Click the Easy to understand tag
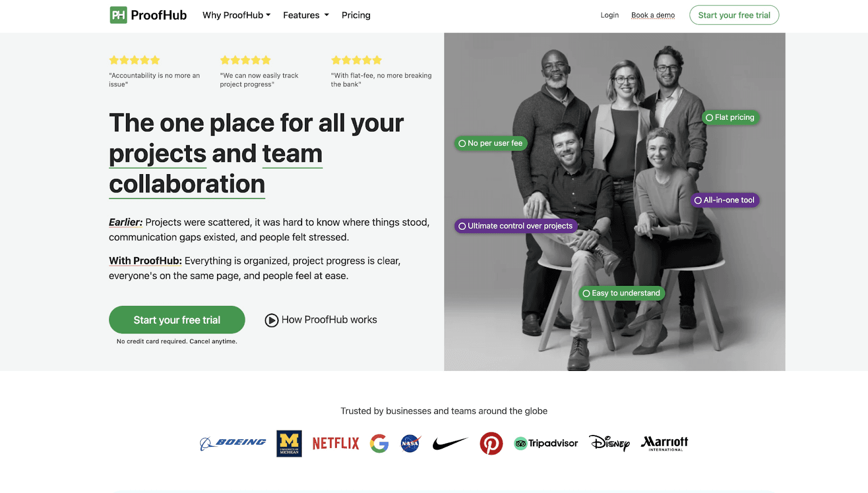868x493 pixels. pos(622,293)
